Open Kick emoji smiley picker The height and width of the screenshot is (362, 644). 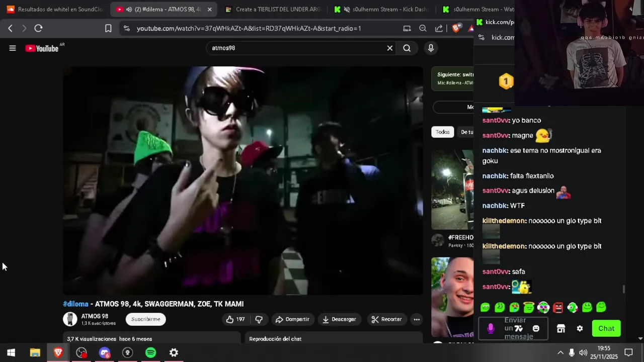click(536, 328)
